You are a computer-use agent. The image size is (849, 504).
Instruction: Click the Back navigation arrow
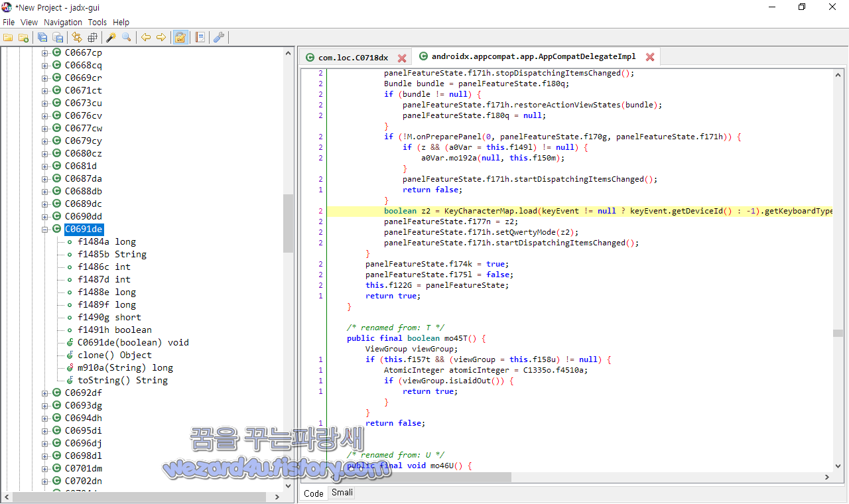pyautogui.click(x=145, y=37)
